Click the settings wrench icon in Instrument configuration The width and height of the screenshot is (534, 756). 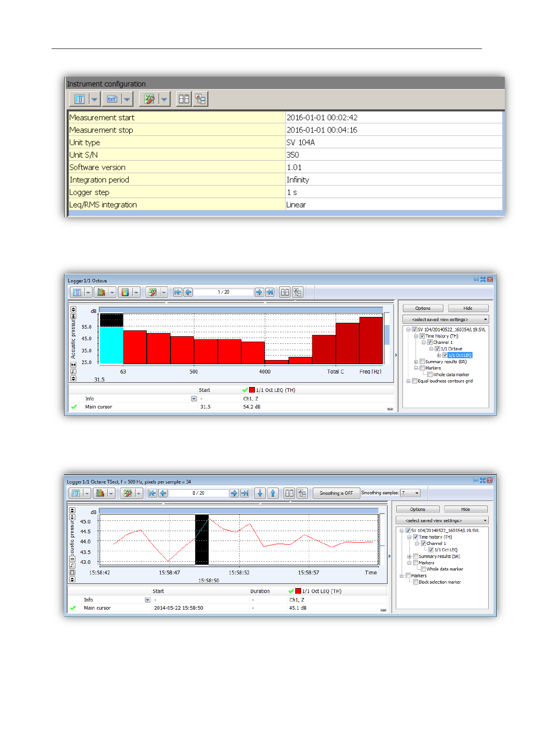149,99
